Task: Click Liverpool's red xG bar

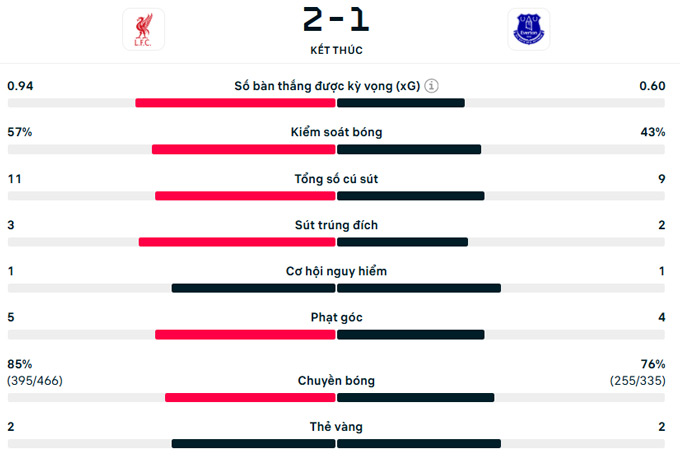Action: pyautogui.click(x=235, y=103)
